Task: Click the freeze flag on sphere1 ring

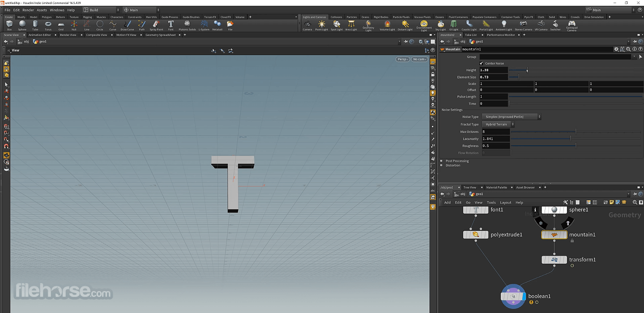Action: tap(541, 223)
